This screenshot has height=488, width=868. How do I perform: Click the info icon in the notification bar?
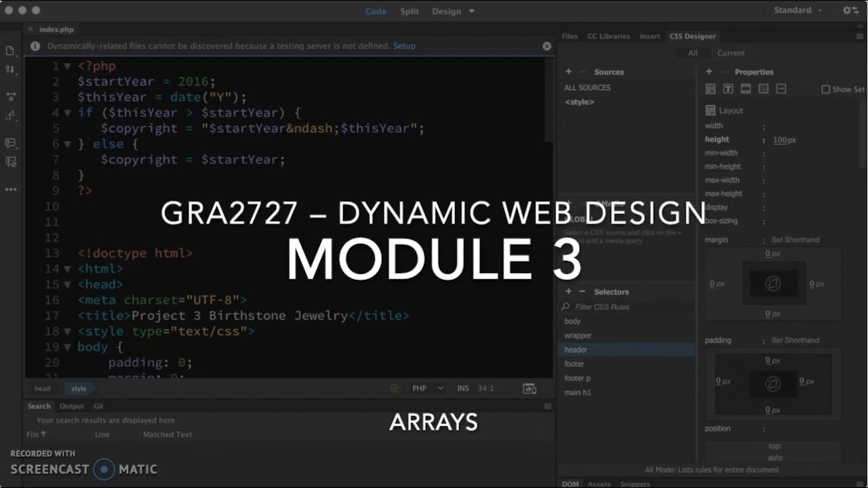pos(35,46)
